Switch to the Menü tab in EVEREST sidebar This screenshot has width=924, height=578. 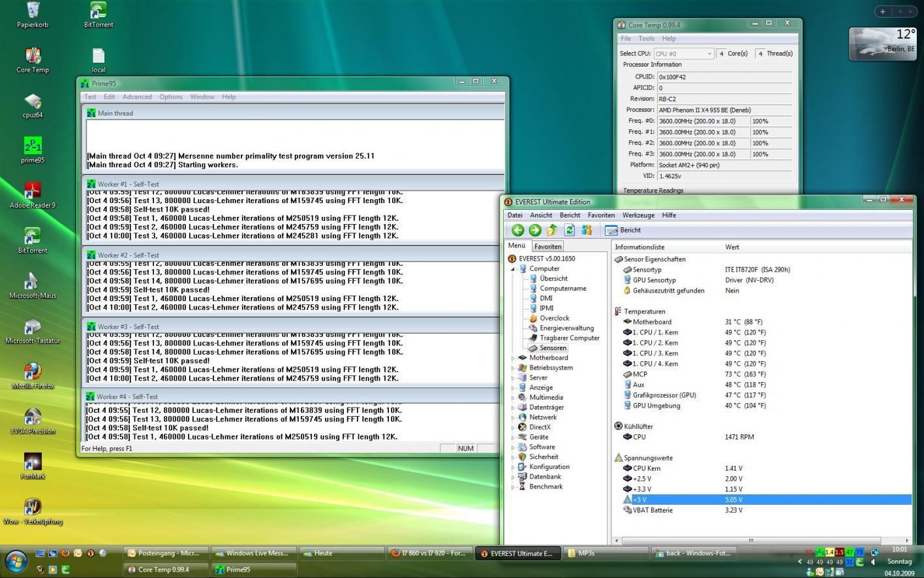517,246
